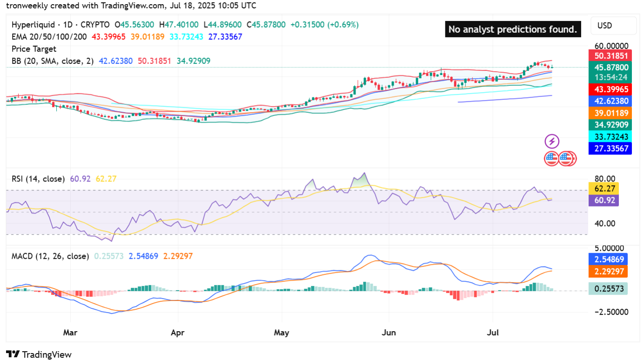Click the RSI (14, close) indicator label
The image size is (644, 361).
click(38, 179)
